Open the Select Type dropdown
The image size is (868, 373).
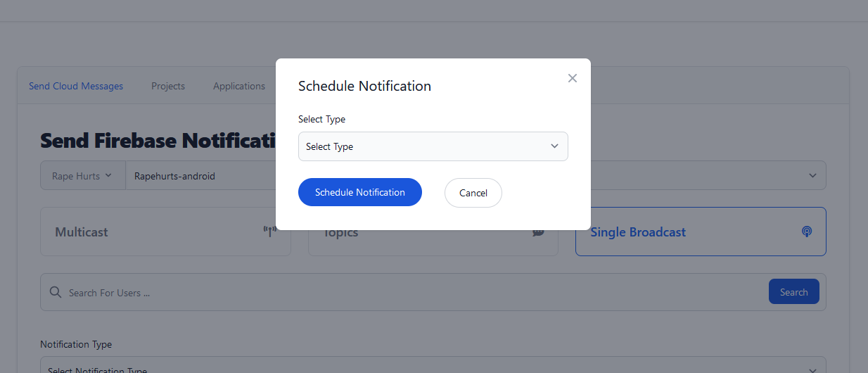(x=433, y=146)
